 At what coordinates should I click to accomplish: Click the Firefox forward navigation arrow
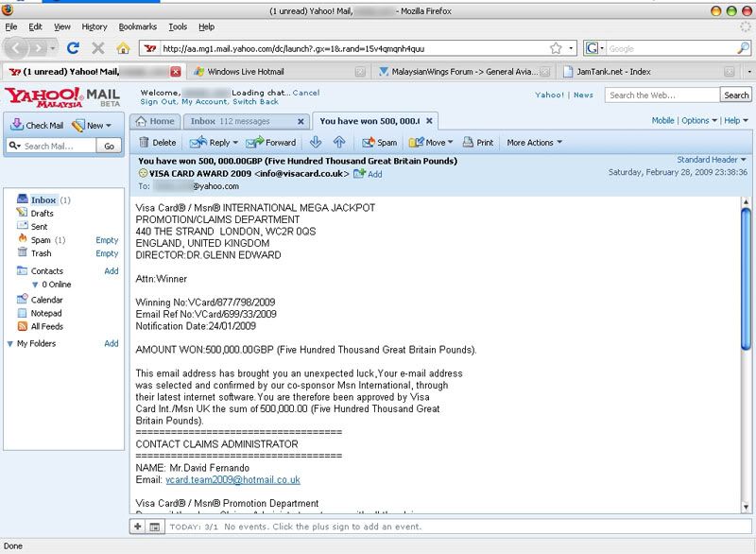[x=39, y=48]
